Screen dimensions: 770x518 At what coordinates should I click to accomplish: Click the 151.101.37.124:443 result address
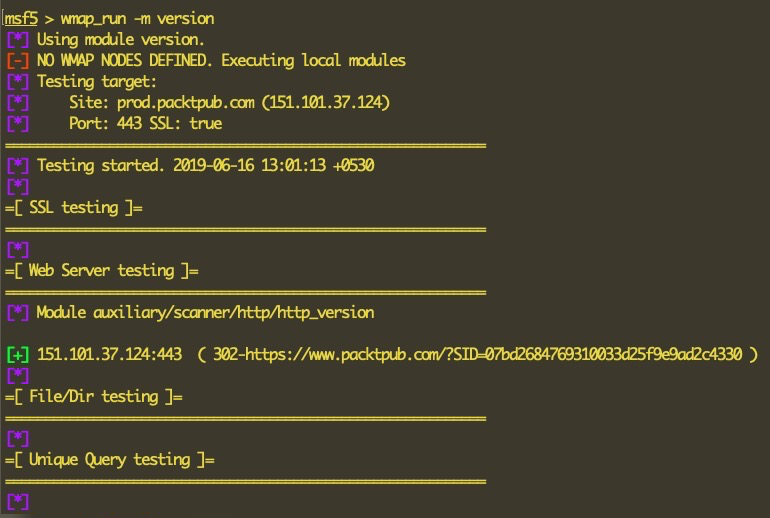[x=110, y=354]
